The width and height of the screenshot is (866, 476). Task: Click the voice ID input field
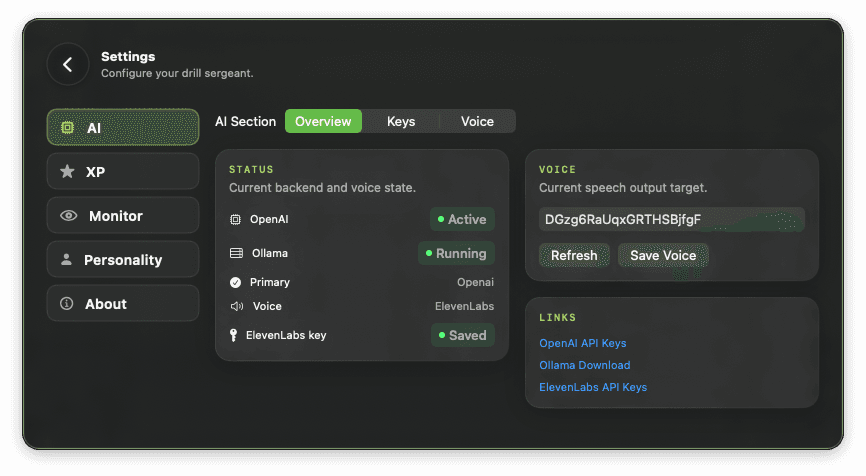pos(672,219)
